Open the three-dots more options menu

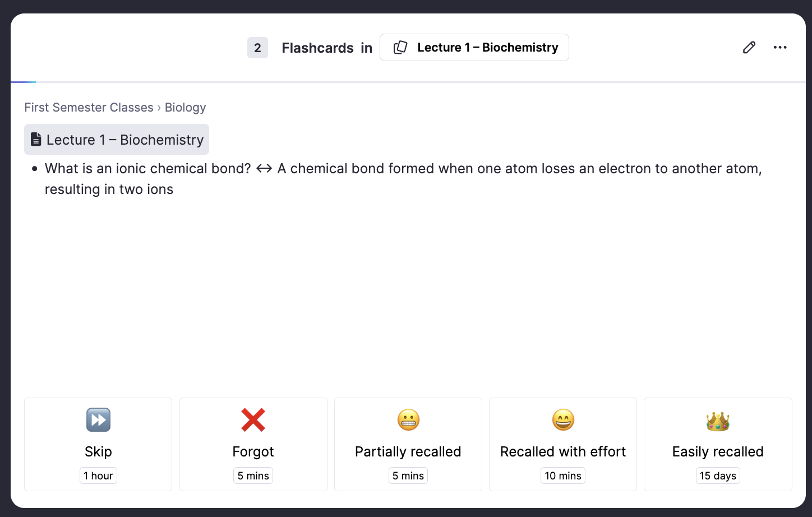780,48
